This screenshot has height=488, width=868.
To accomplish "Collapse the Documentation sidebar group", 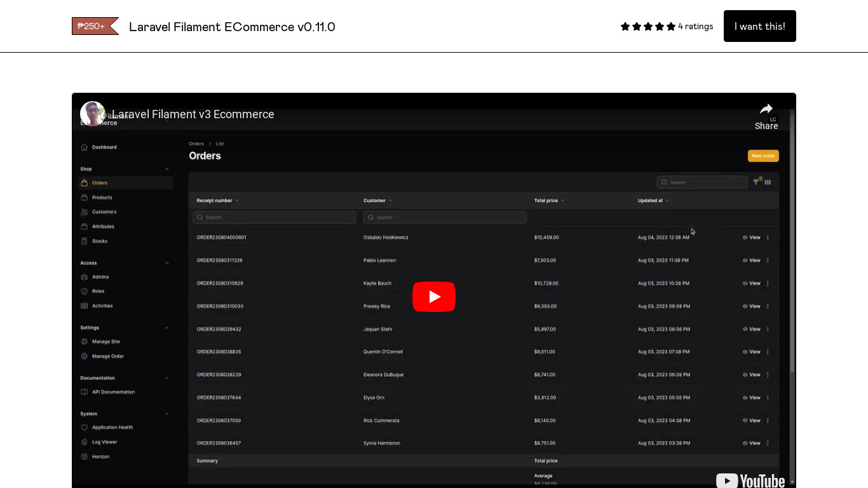I will pos(167,378).
